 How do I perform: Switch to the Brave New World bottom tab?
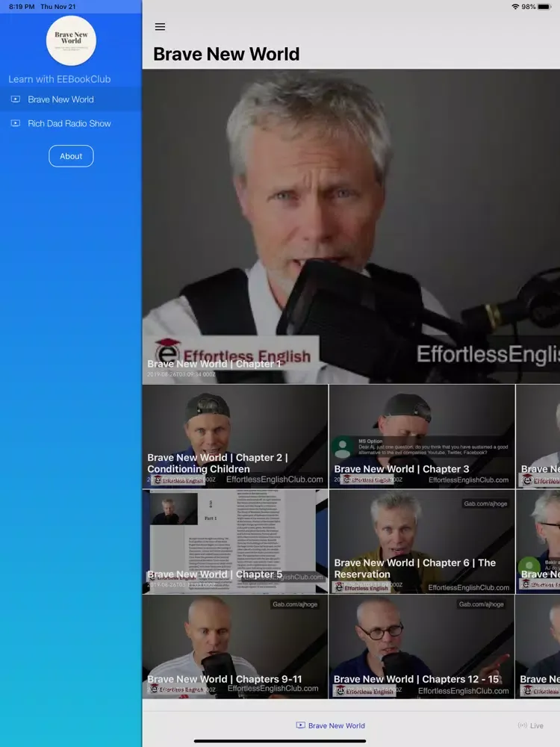331,725
